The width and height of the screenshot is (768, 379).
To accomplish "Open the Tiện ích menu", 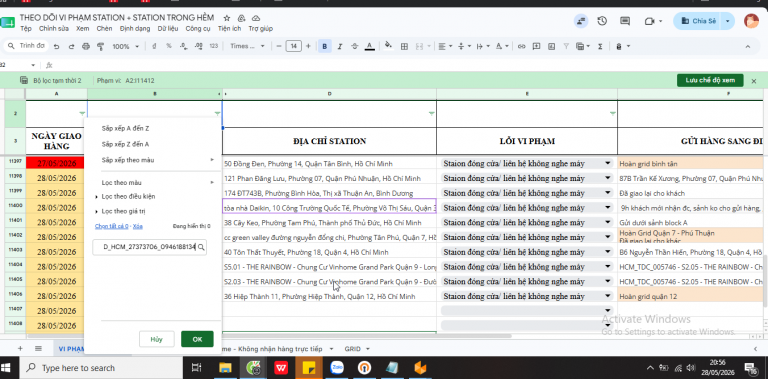I will point(229,29).
